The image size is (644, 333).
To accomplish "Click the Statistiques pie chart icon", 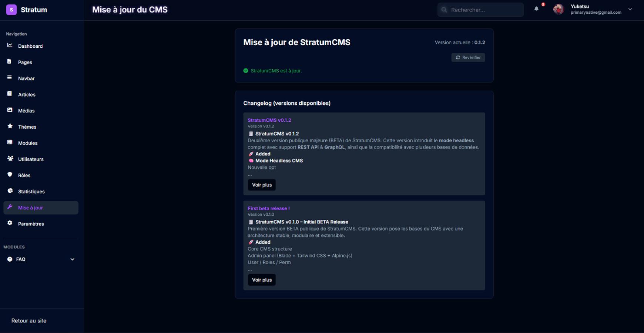I will click(x=10, y=191).
